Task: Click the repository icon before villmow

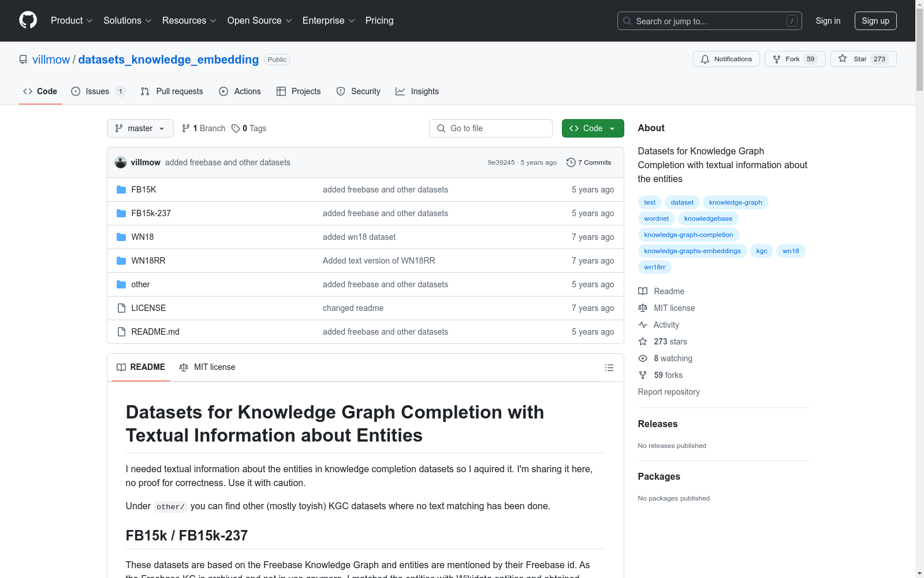Action: tap(23, 60)
